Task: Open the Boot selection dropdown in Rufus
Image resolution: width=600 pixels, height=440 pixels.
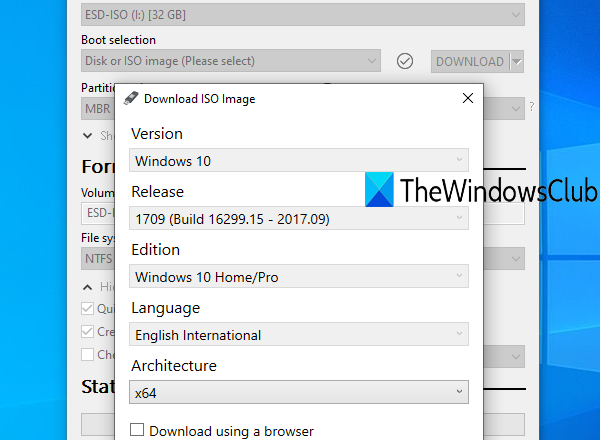Action: pyautogui.click(x=231, y=61)
